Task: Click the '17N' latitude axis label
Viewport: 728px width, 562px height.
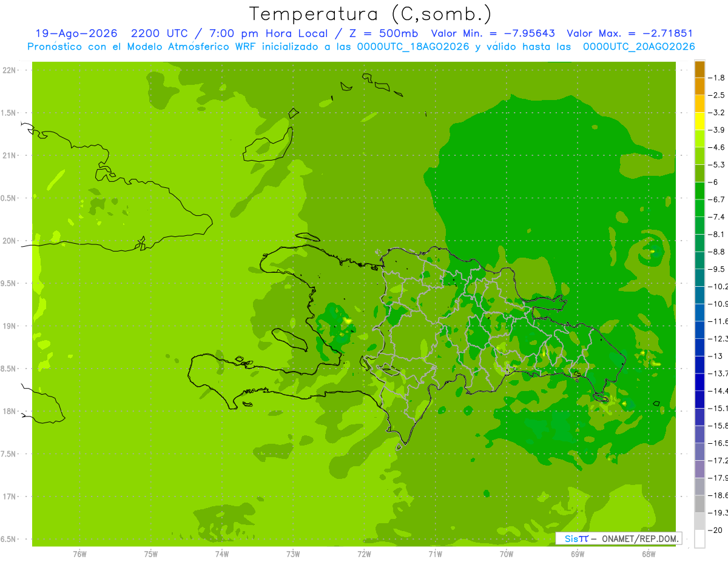Action: (8, 497)
